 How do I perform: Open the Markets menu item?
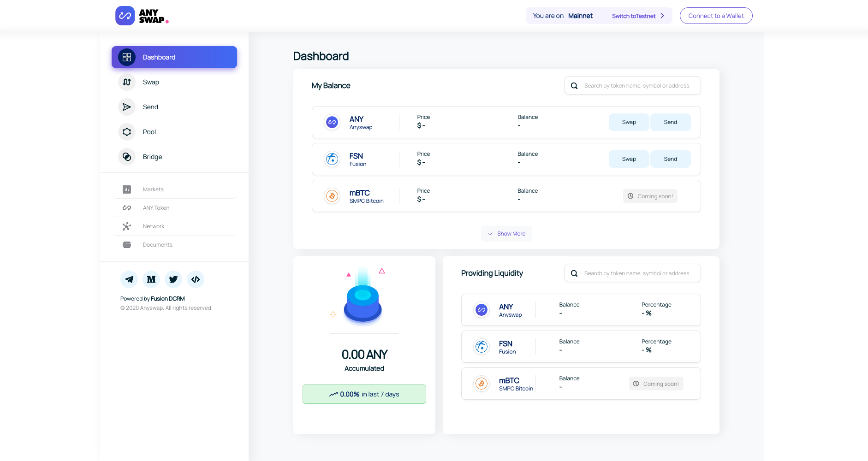click(174, 189)
